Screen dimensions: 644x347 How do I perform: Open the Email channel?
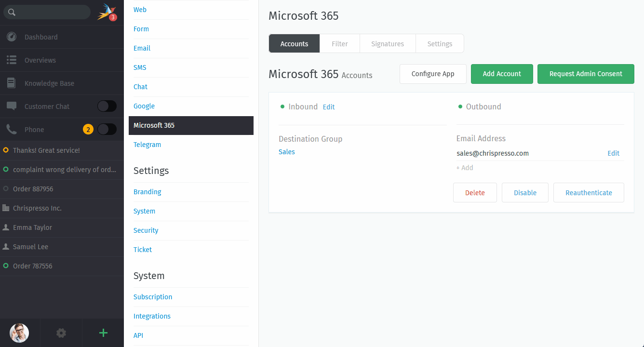tap(142, 48)
